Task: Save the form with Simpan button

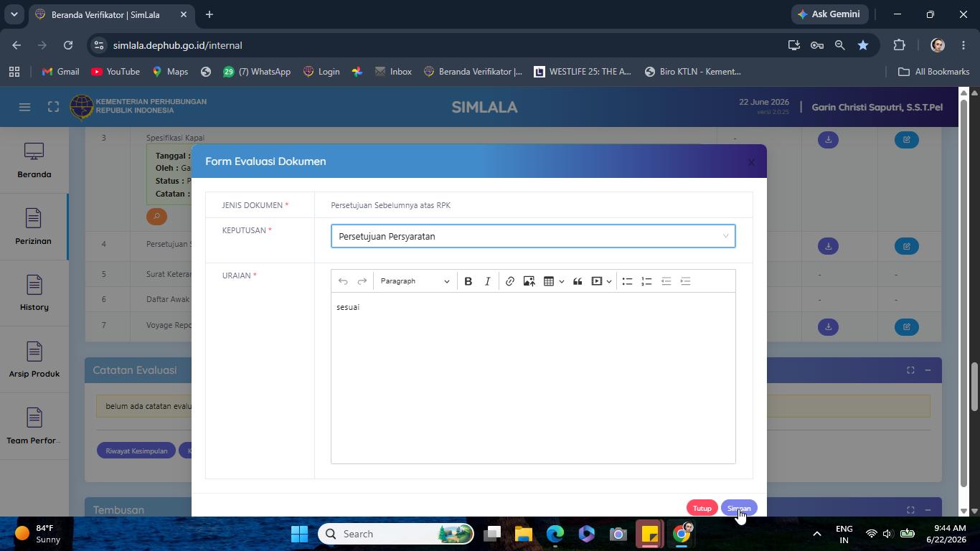Action: pos(739,508)
